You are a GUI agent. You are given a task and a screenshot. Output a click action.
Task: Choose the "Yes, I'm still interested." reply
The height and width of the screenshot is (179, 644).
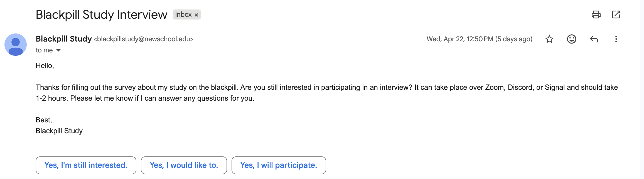[x=86, y=165]
